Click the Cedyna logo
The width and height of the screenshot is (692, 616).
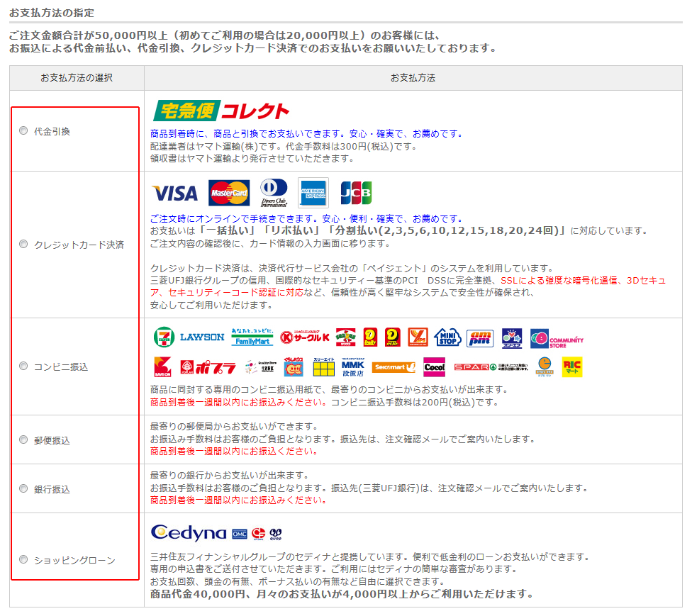click(x=189, y=533)
